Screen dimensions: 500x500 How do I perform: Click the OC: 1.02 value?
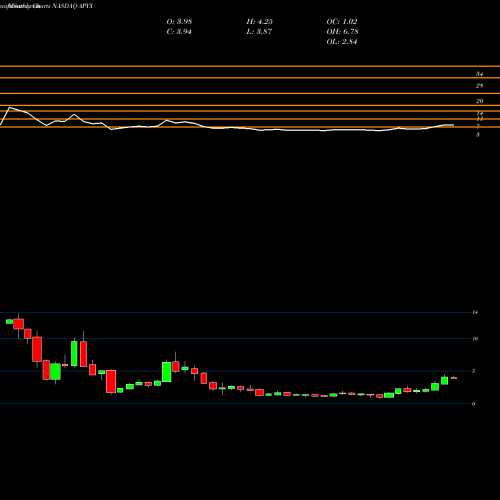(342, 22)
